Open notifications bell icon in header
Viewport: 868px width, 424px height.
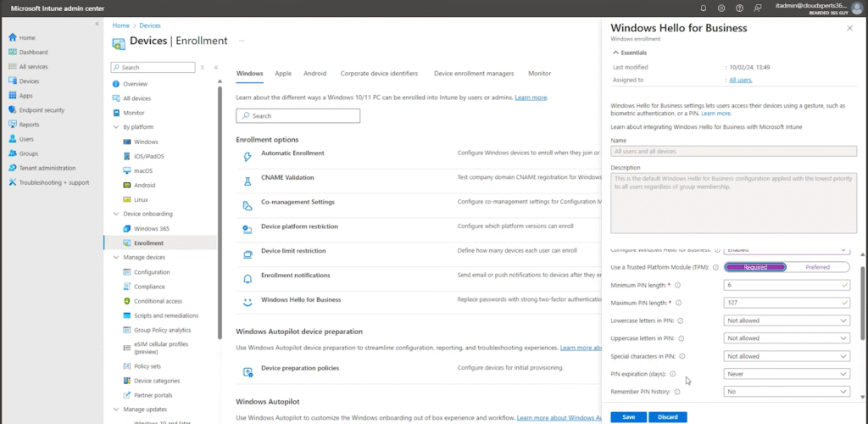pyautogui.click(x=704, y=8)
